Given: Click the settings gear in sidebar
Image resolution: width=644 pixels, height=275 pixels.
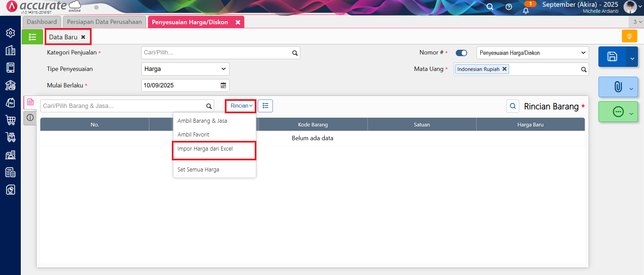Looking at the screenshot, I should coord(10,33).
